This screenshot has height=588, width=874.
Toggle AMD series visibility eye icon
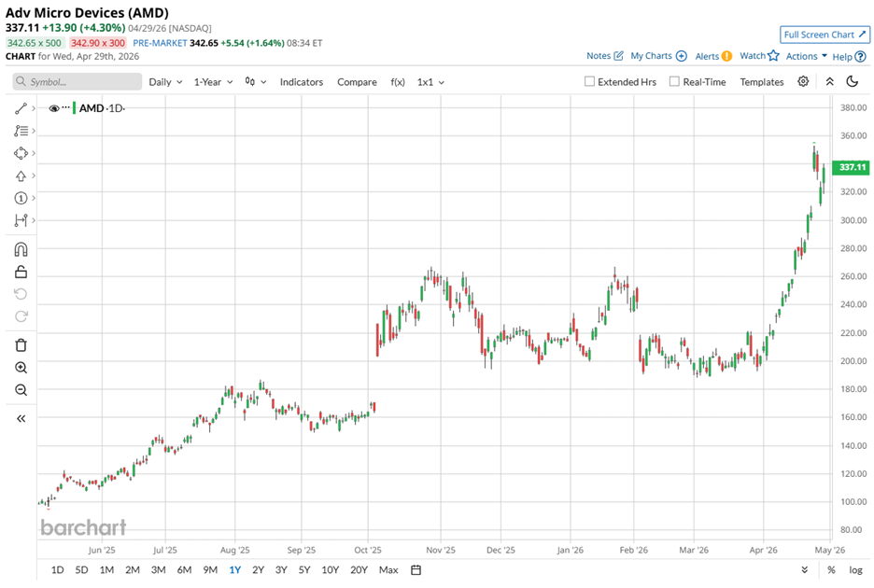55,108
